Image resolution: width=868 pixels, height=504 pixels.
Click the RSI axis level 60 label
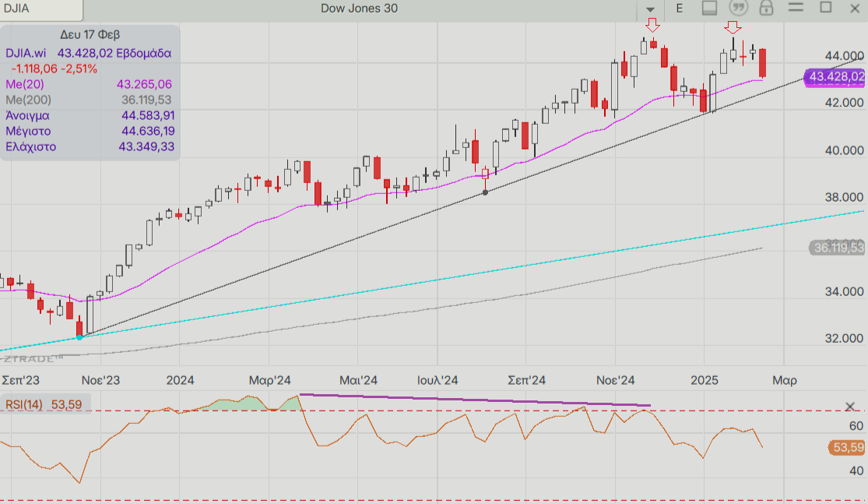(x=856, y=425)
